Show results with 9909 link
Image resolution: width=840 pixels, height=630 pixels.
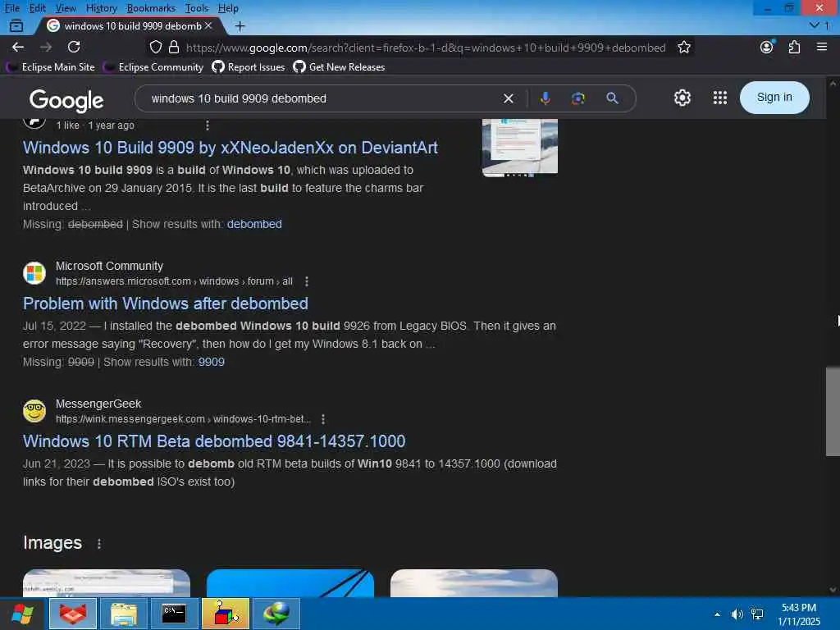(x=212, y=362)
